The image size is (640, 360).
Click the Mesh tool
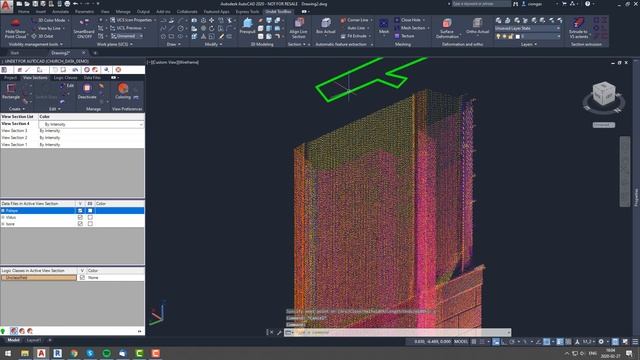tap(384, 26)
